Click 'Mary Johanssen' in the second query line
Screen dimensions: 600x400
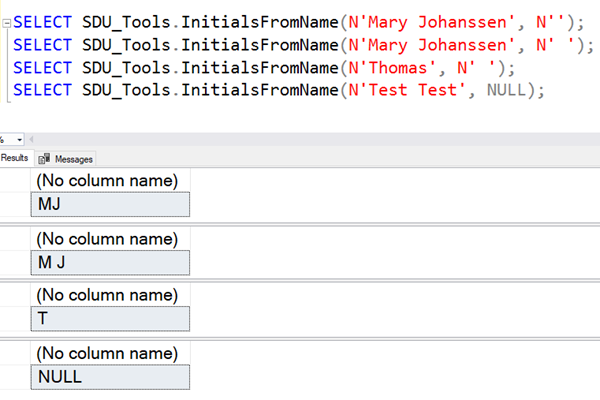(x=432, y=45)
